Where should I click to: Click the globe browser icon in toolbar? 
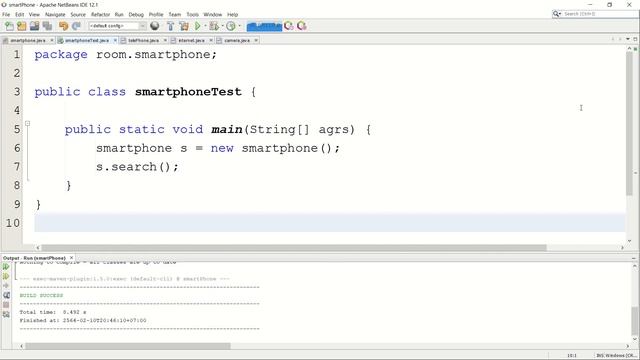(x=155, y=26)
